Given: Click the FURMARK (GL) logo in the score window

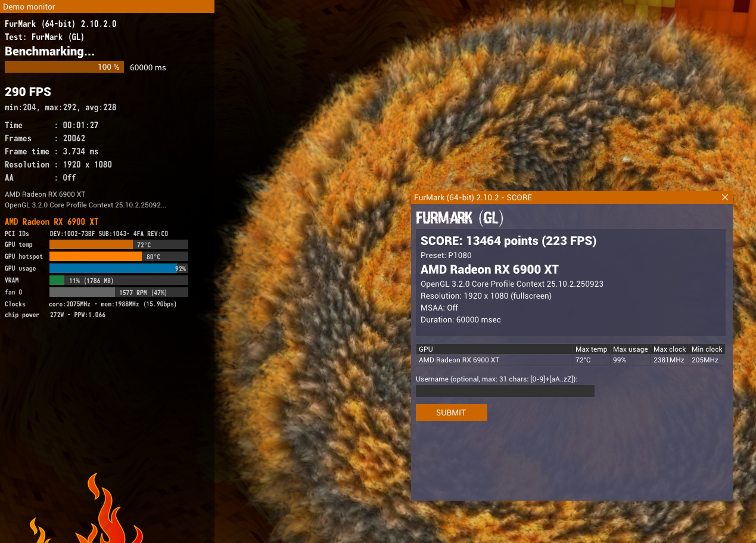Looking at the screenshot, I should (x=459, y=218).
